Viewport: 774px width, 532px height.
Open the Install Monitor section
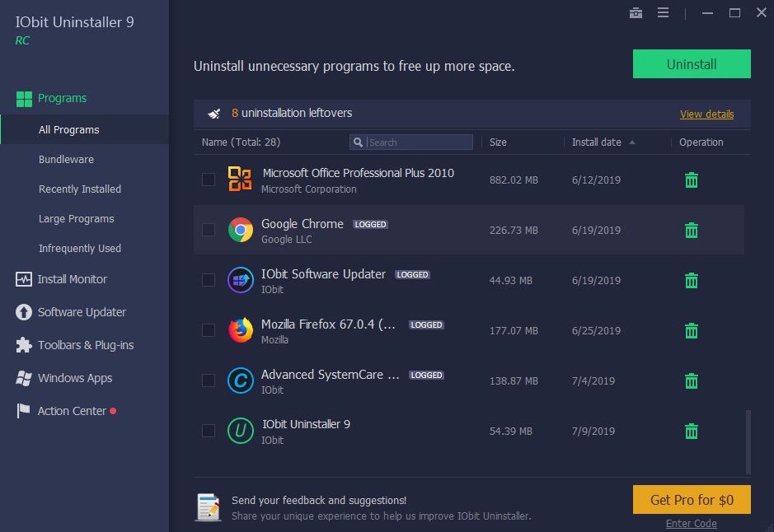click(72, 279)
